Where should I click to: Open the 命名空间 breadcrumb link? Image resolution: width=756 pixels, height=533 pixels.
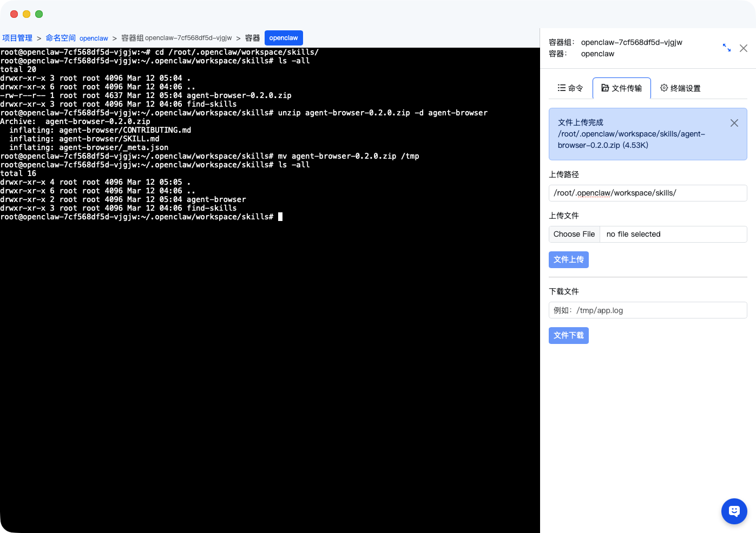point(61,38)
